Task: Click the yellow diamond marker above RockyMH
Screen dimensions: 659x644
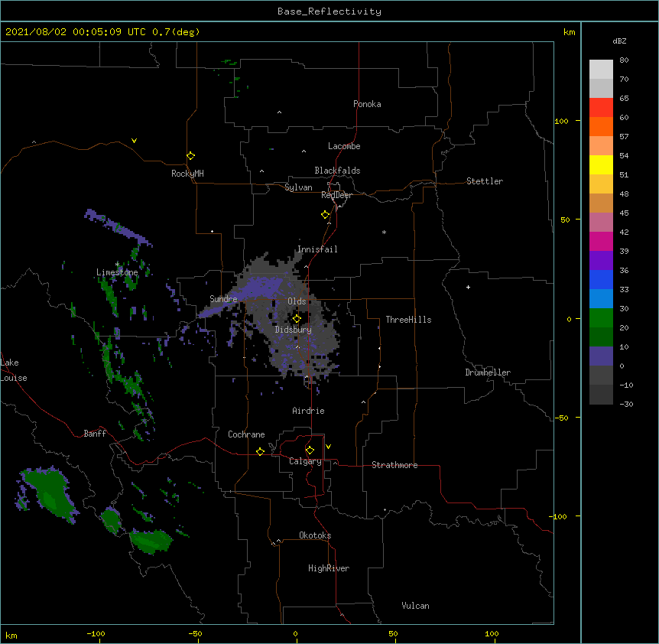Action: (x=191, y=156)
